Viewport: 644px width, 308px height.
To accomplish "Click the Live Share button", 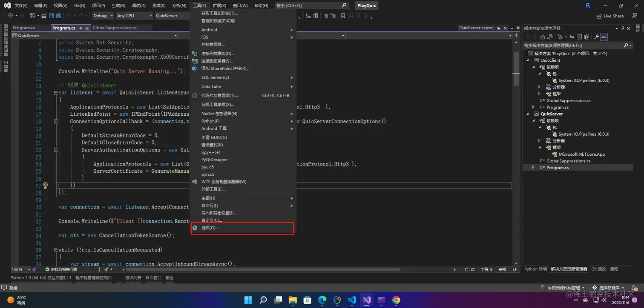I will 610,16.
